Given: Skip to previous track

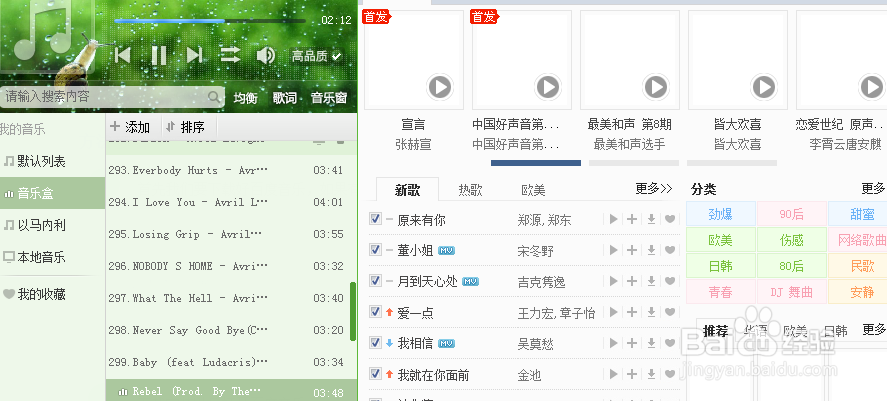Looking at the screenshot, I should [x=123, y=55].
